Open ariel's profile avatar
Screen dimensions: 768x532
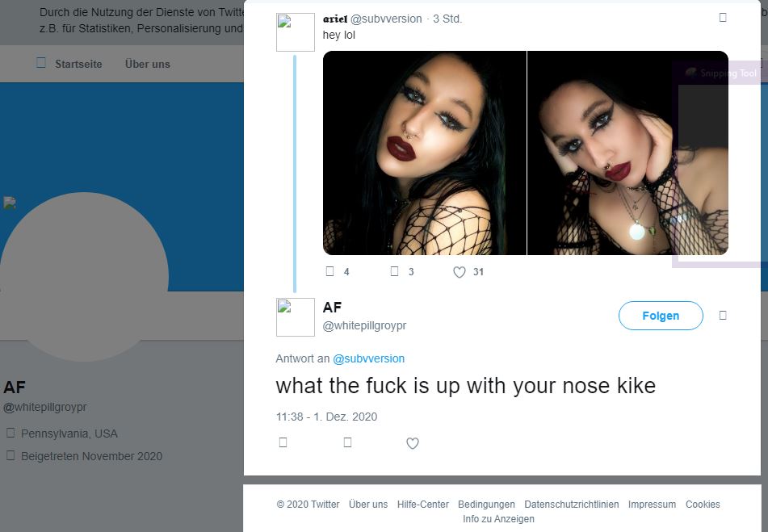point(296,32)
